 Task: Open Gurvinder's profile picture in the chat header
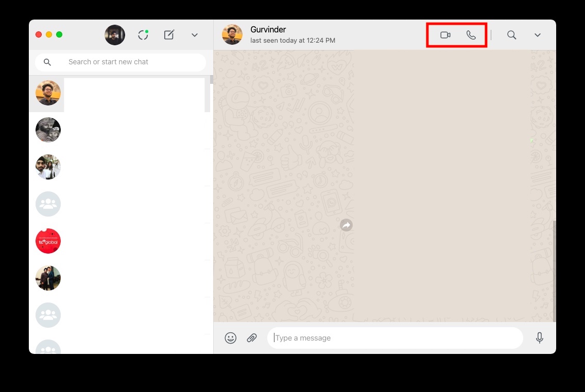232,34
